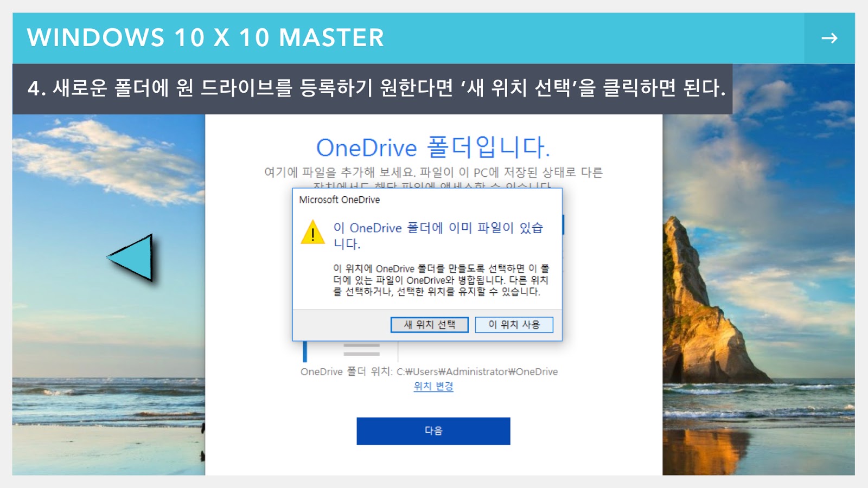Click the yellow warning triangle icon
Screen dimensions: 868x488
click(312, 232)
